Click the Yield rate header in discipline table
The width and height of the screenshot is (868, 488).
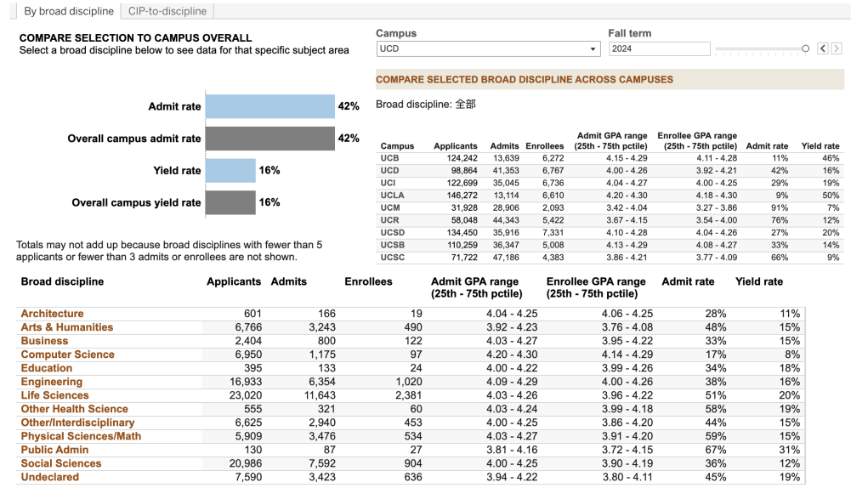pos(758,281)
